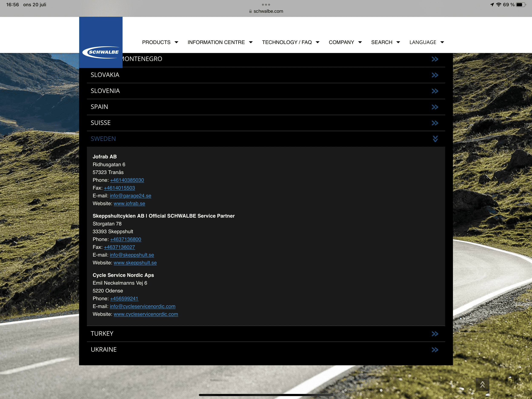Expand the Montenegro row double-arrow
532x399 pixels.
(x=435, y=59)
